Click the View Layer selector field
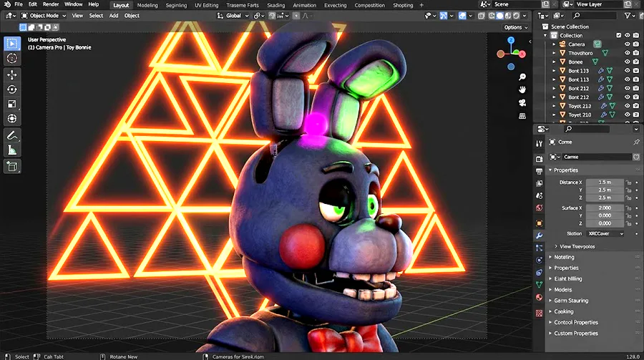 tap(598, 4)
